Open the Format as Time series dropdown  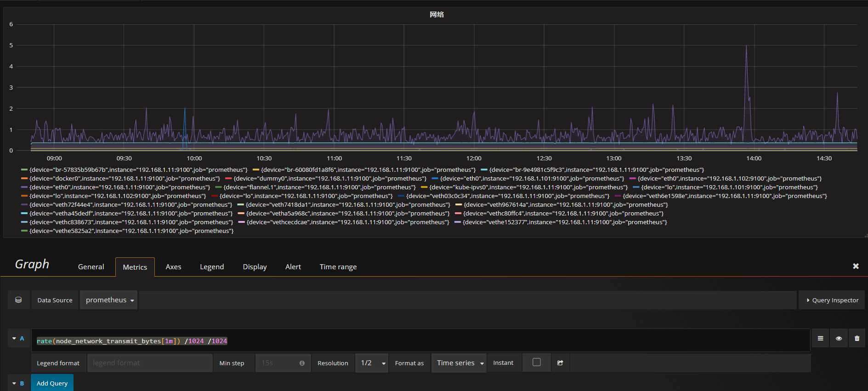click(459, 363)
